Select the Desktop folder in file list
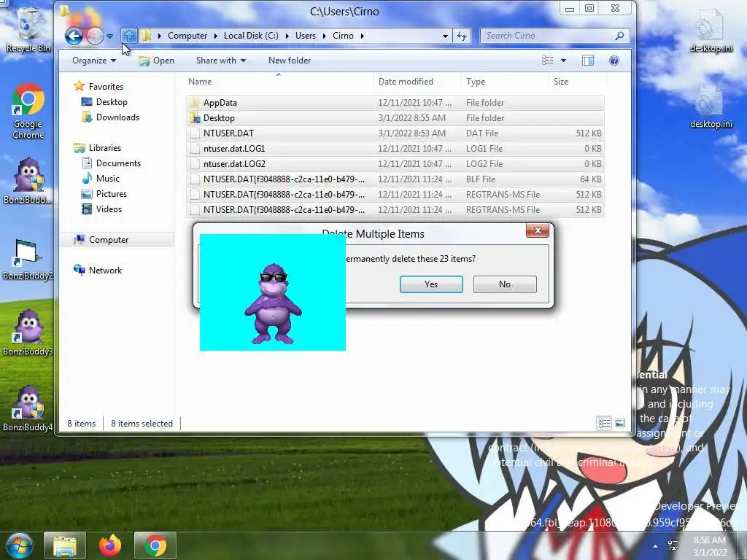The height and width of the screenshot is (560, 747). point(395,117)
